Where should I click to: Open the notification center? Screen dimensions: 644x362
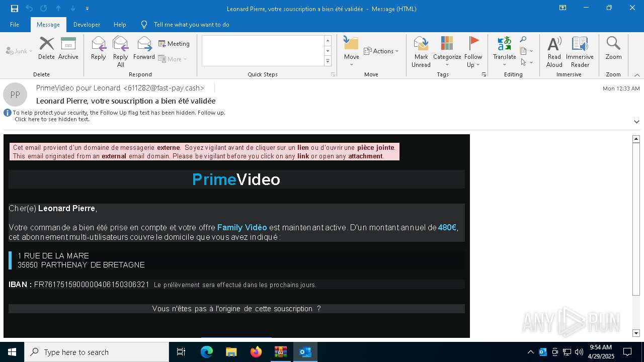[627, 352]
